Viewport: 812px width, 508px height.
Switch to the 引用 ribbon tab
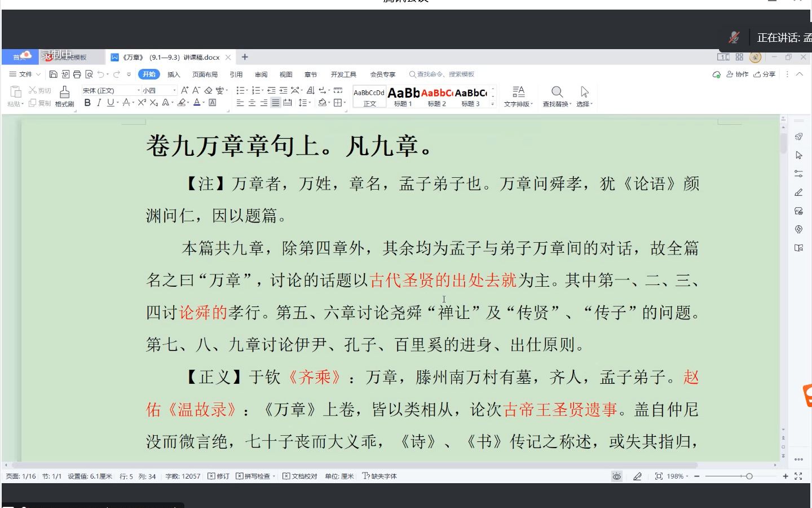(x=236, y=75)
